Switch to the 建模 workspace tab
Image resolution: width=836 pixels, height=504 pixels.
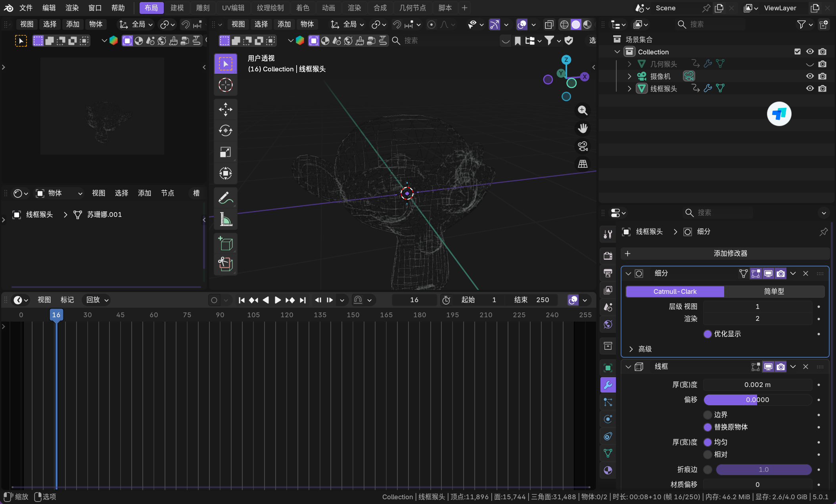177,8
